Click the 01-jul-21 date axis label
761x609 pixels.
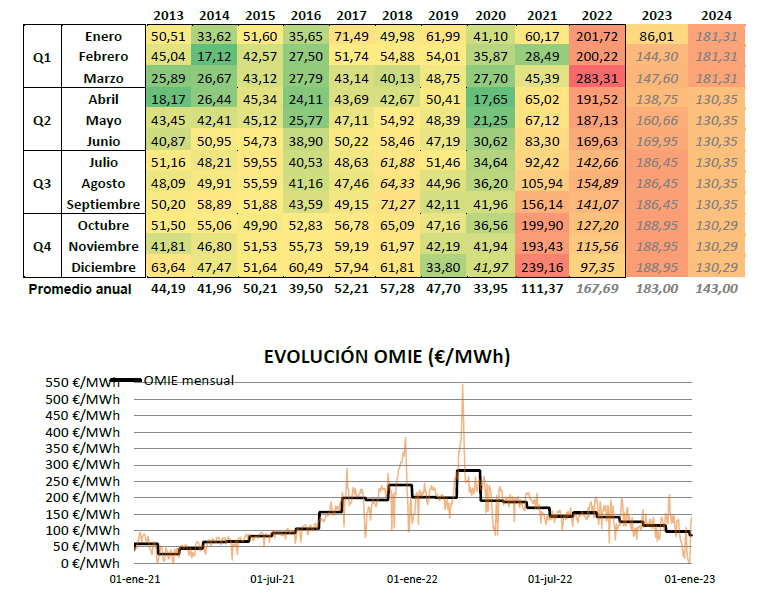(x=272, y=579)
